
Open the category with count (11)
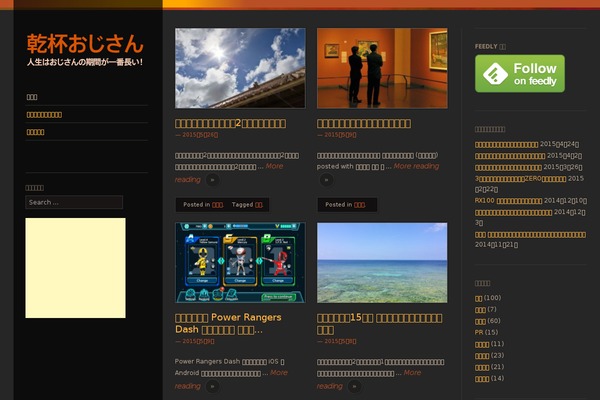(x=482, y=344)
